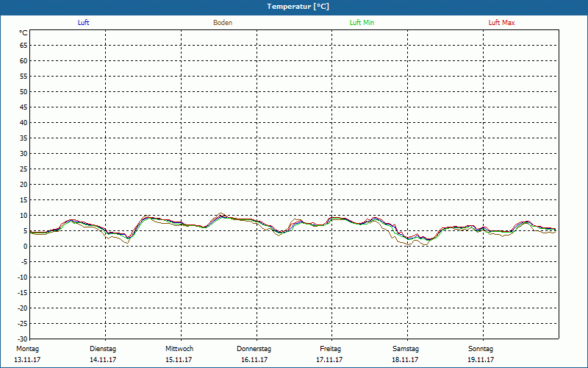Click the 'Temperatur [°C]' chart title
This screenshot has width=588, height=368.
pos(298,7)
